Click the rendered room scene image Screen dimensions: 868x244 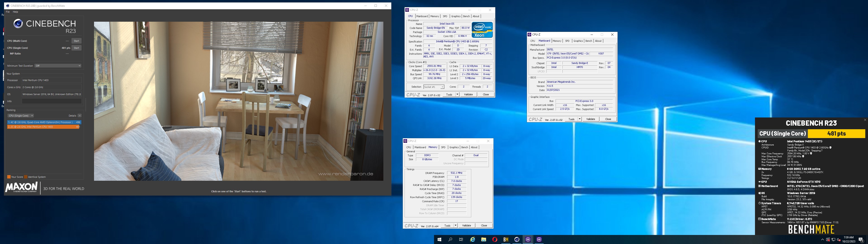point(238,101)
